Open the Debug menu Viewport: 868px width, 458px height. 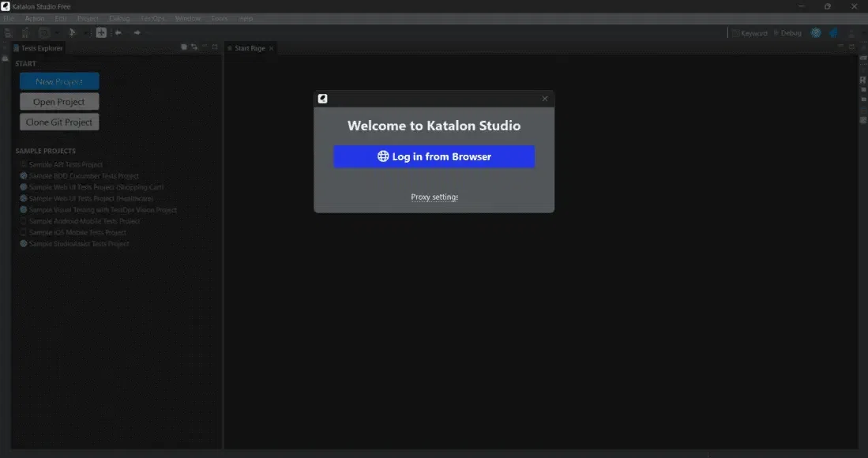click(x=119, y=18)
